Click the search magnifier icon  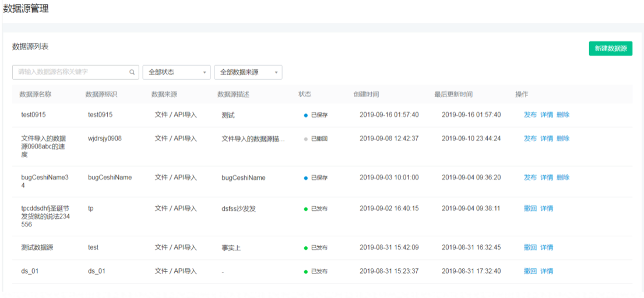pos(132,72)
